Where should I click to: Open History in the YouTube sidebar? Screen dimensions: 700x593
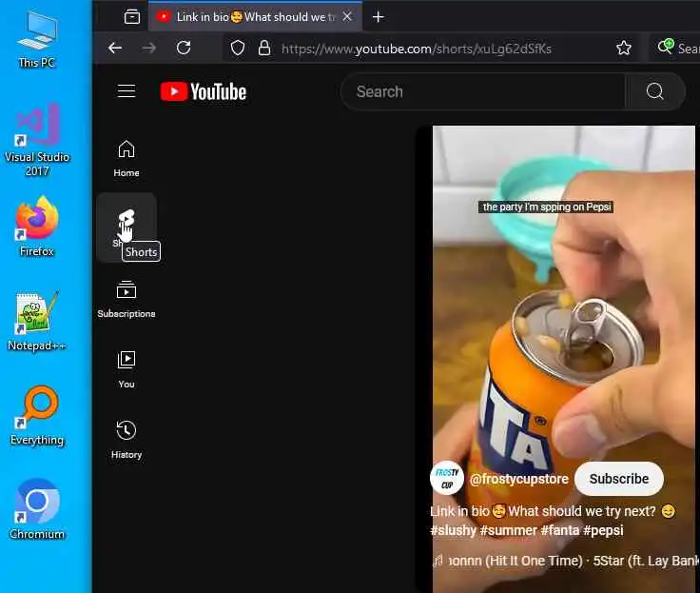[126, 440]
